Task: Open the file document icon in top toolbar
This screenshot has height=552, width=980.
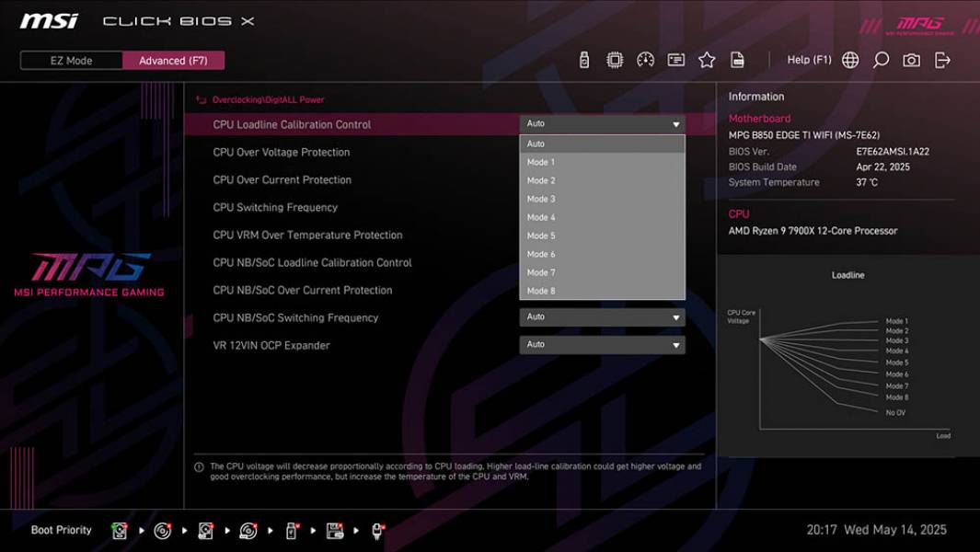Action: click(x=737, y=60)
